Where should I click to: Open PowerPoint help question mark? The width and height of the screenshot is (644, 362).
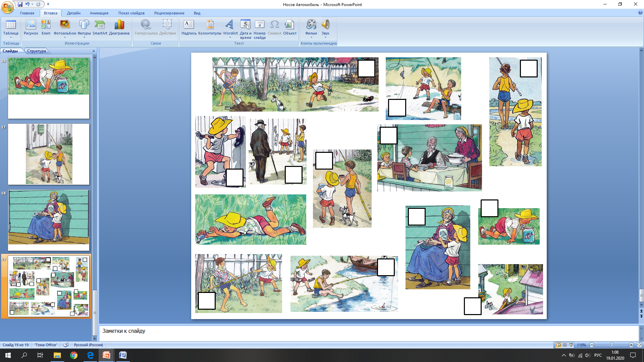point(640,13)
